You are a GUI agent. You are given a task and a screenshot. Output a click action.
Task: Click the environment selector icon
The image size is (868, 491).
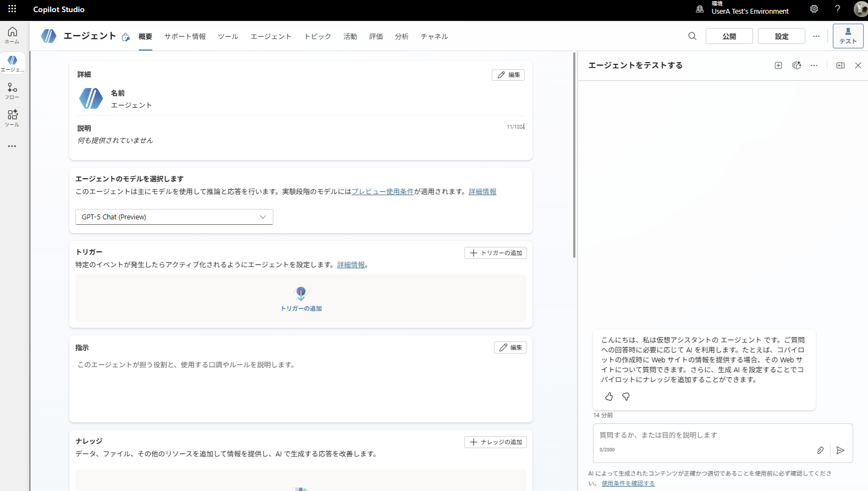(700, 9)
